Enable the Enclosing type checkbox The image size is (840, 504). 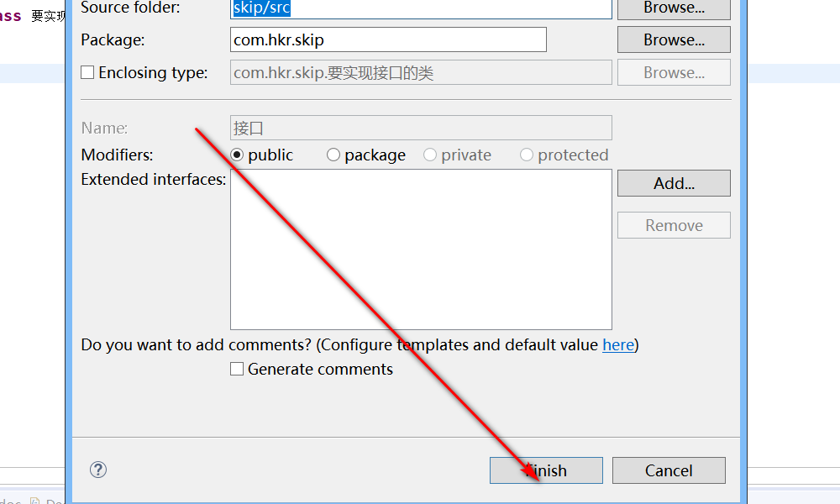(87, 73)
